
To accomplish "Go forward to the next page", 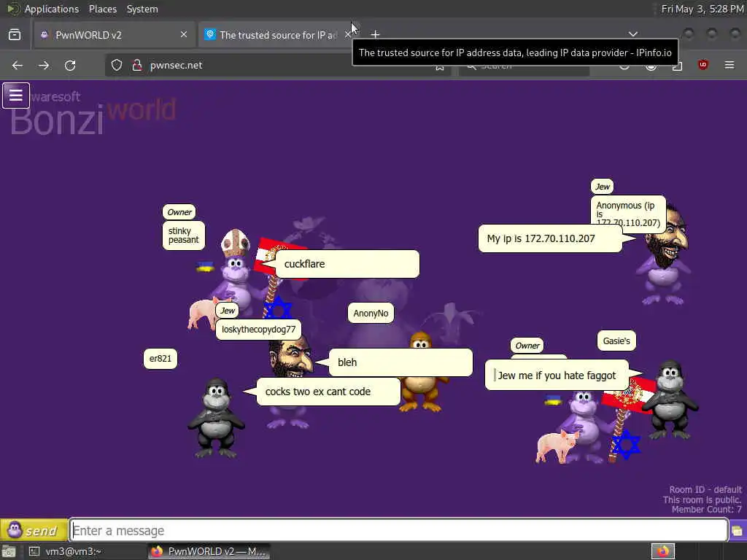I will click(44, 65).
